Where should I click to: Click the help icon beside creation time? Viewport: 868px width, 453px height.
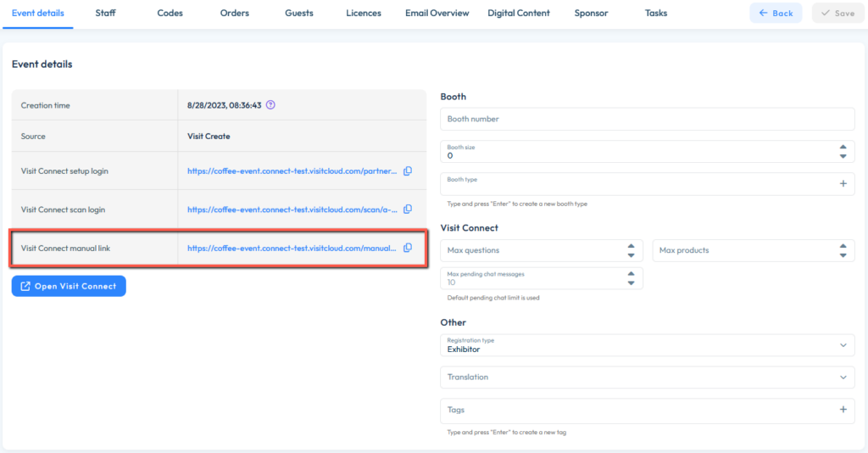click(270, 105)
